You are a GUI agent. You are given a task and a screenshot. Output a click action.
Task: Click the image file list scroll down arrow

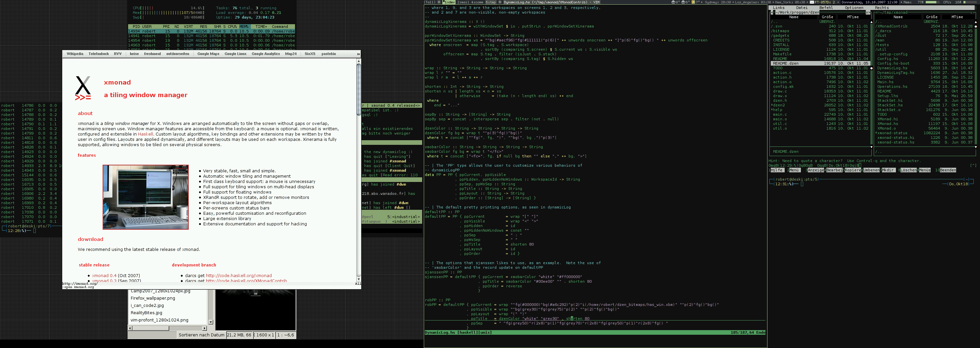211,322
